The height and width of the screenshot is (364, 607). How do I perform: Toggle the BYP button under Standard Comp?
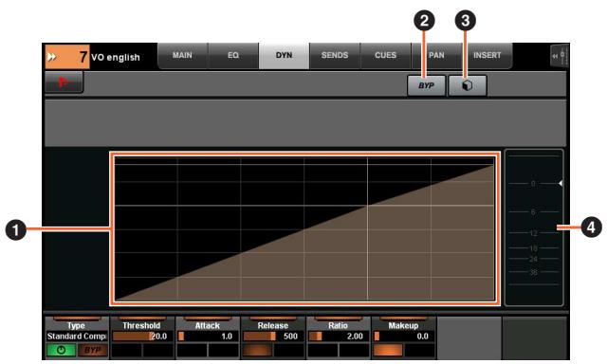(x=93, y=350)
